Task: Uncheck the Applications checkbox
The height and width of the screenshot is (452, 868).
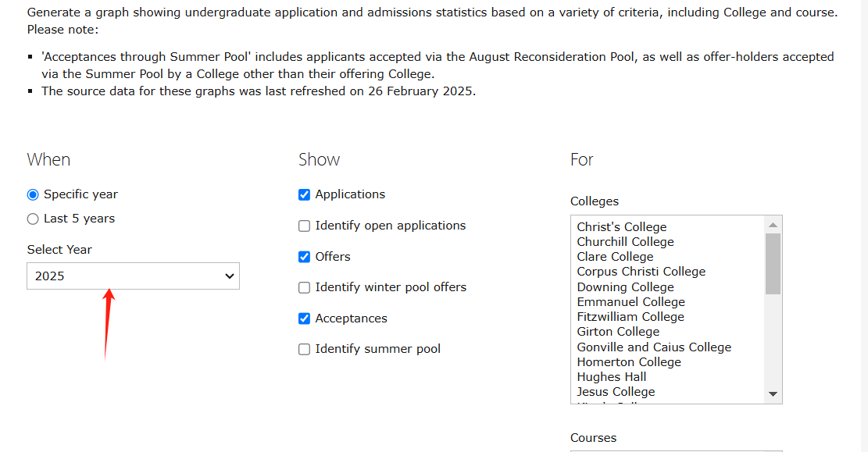Action: (304, 194)
